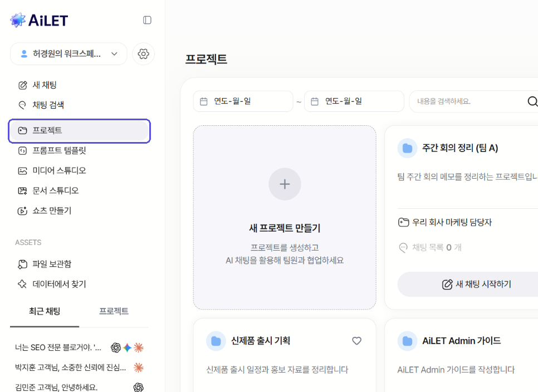Collapse the sidebar panel icon
Image resolution: width=538 pixels, height=392 pixels.
tap(147, 20)
